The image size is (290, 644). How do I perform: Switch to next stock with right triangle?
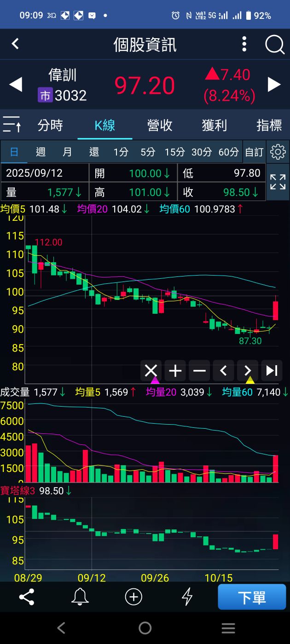pyautogui.click(x=274, y=85)
